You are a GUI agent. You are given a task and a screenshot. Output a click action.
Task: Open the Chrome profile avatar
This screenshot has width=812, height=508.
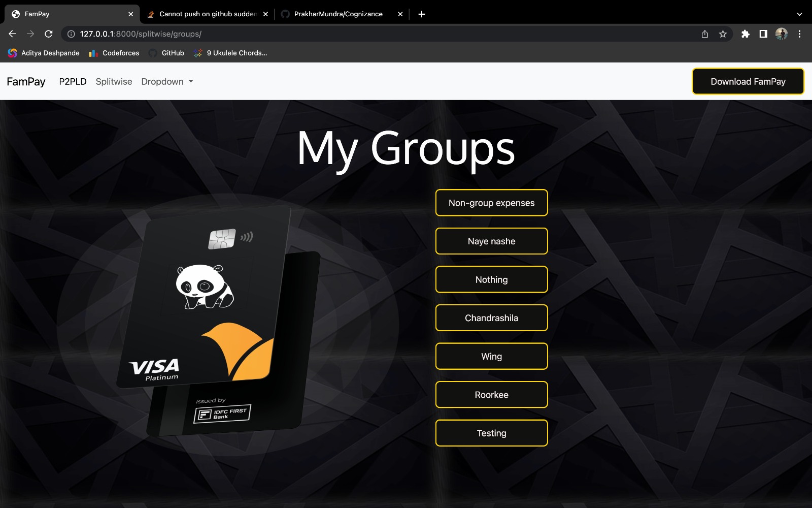coord(782,34)
